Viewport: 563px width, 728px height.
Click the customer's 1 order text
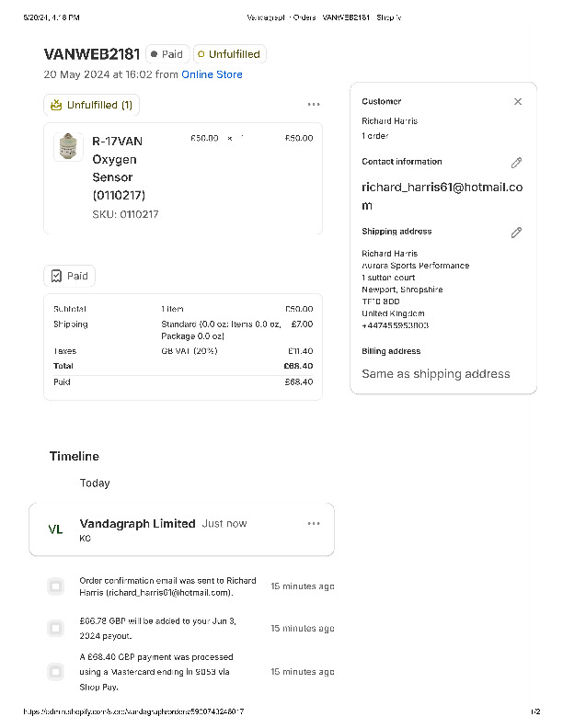pyautogui.click(x=375, y=136)
